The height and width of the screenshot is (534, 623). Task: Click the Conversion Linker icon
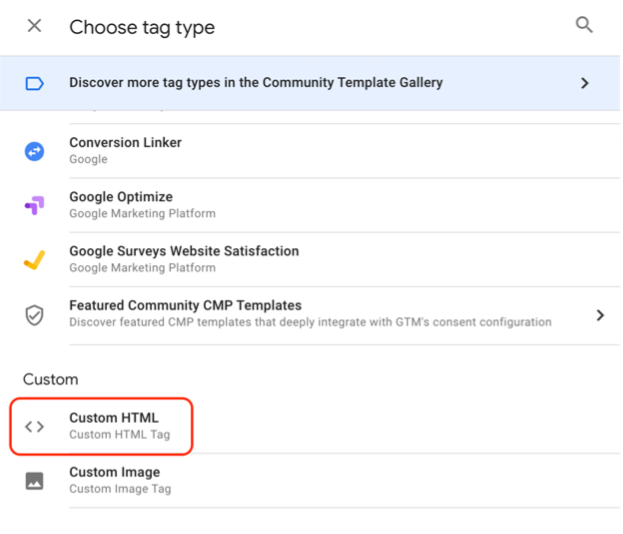(35, 151)
